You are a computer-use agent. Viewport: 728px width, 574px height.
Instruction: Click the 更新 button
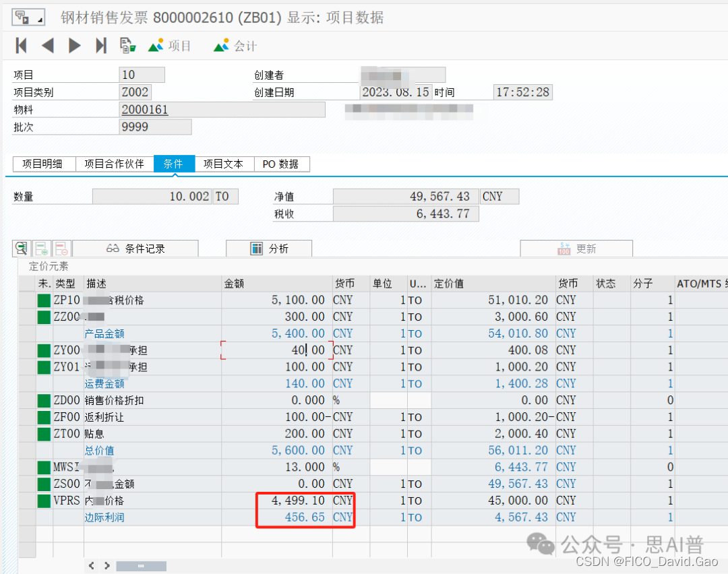(x=576, y=248)
